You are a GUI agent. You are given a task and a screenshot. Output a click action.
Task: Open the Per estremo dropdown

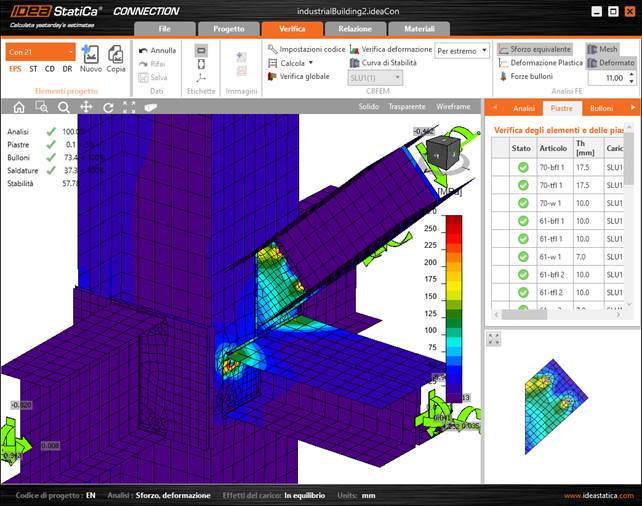coord(462,50)
